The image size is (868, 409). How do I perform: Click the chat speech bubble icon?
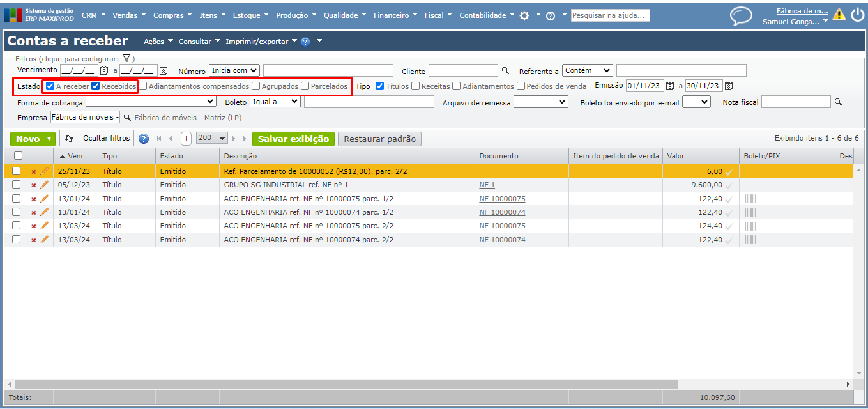point(741,16)
